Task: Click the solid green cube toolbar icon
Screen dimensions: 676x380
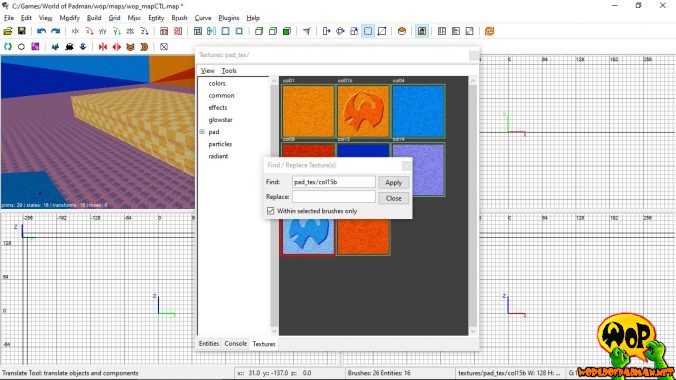Action: pos(287,31)
